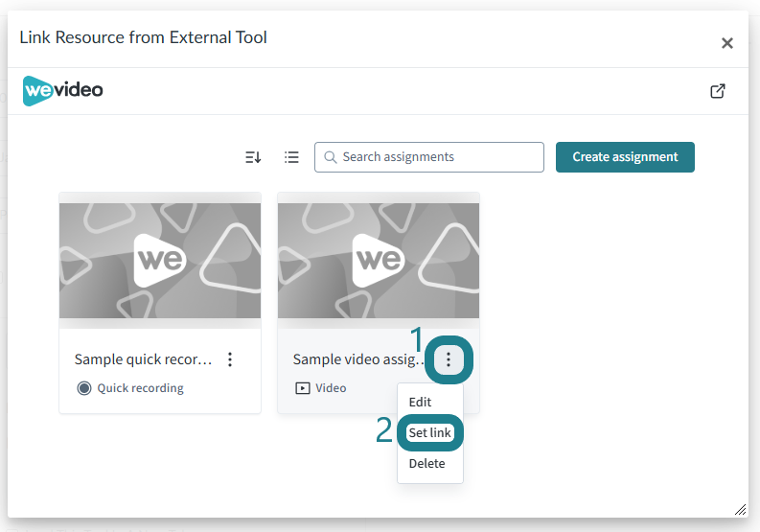Switch to list view icon
760x532 pixels.
[x=291, y=157]
